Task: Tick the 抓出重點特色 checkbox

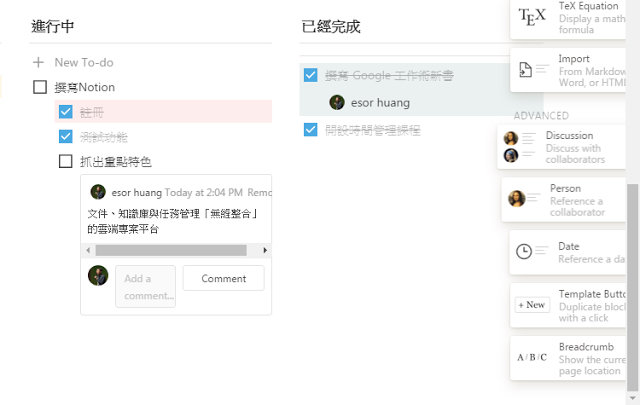Action: click(66, 161)
